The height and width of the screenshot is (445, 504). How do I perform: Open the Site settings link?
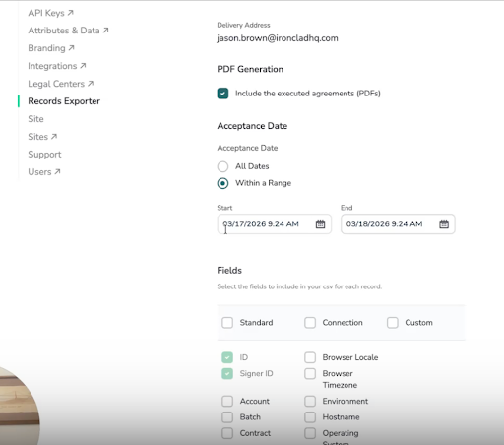coord(35,119)
